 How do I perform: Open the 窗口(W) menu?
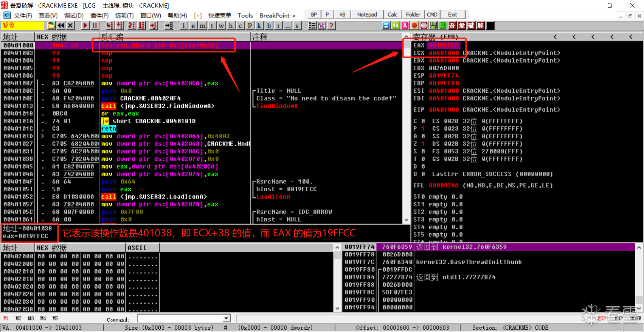151,16
